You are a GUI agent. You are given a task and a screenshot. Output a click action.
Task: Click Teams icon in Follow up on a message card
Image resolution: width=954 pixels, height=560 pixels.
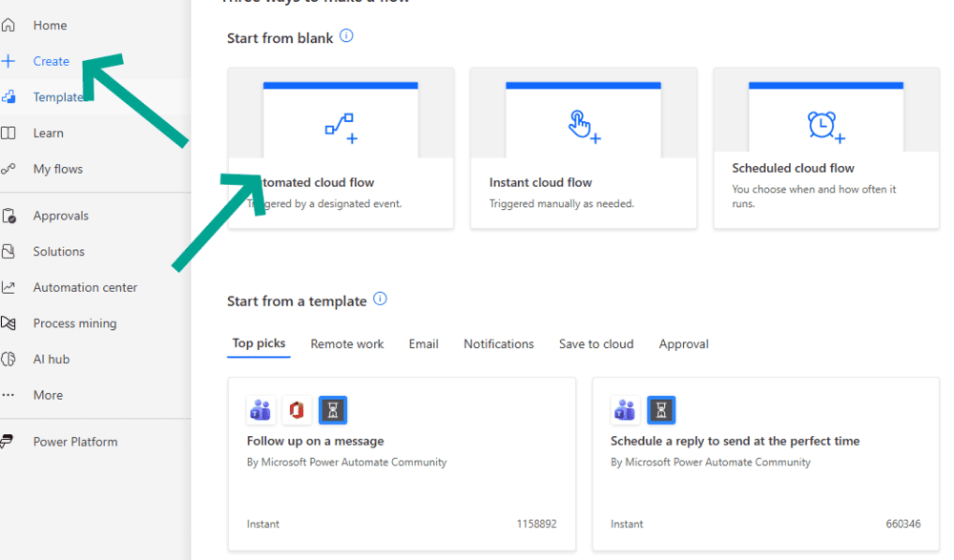click(260, 410)
